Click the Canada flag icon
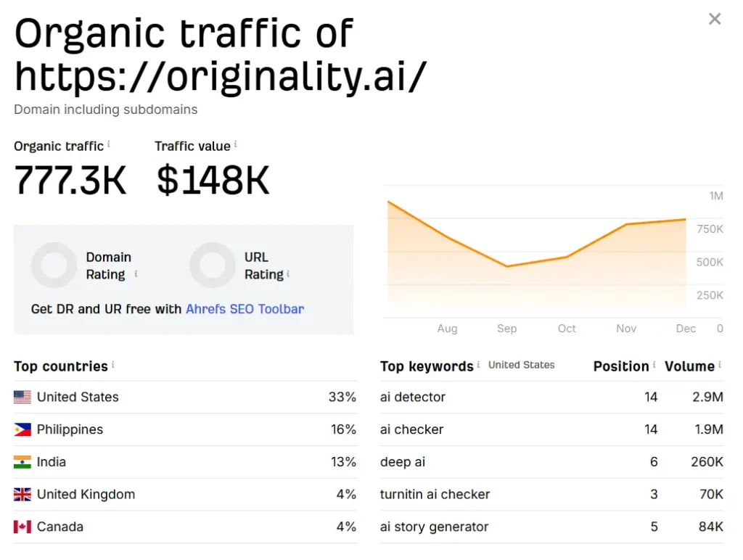The image size is (743, 560). [x=22, y=527]
